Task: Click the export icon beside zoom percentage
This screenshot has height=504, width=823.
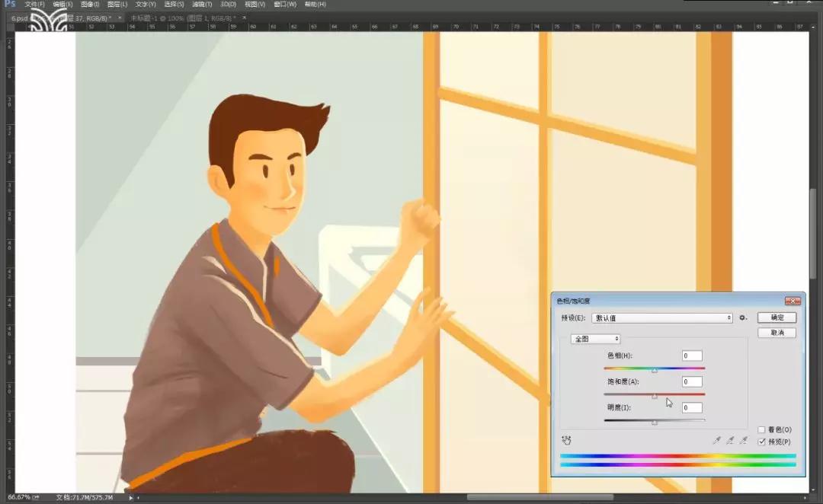Action: click(37, 497)
